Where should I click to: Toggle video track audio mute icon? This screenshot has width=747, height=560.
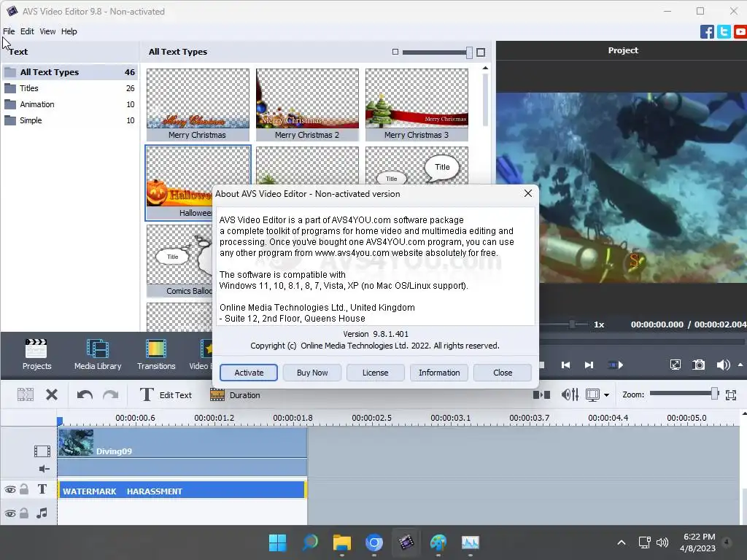(44, 469)
